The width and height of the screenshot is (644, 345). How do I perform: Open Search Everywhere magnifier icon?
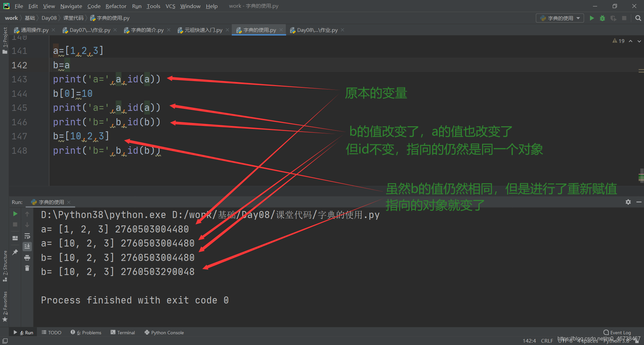tap(638, 18)
